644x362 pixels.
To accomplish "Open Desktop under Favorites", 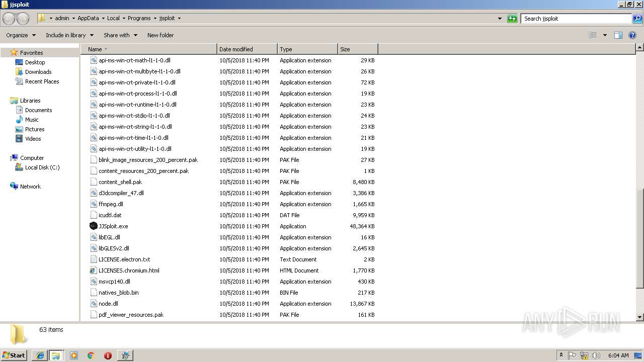I will point(35,62).
